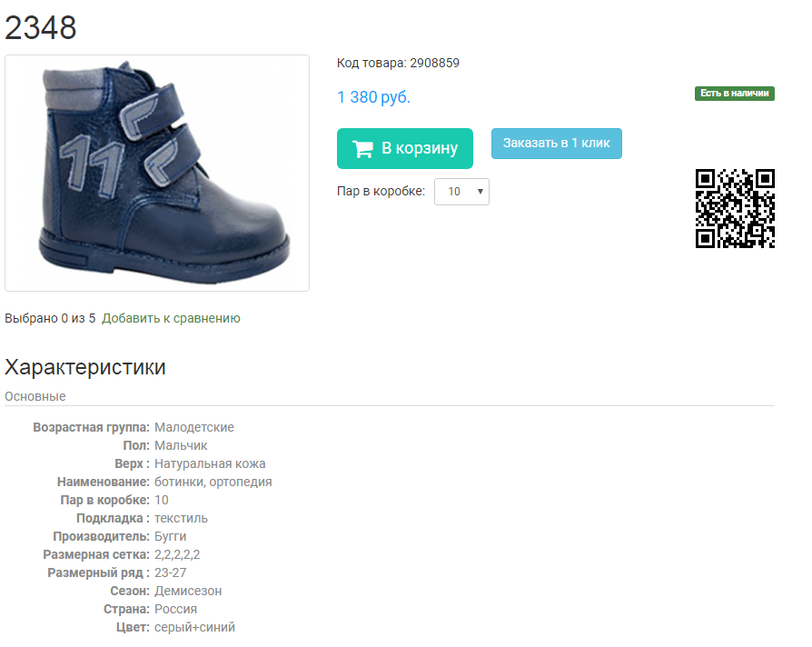812x647 pixels.
Task: Select the product code 2908859 text
Action: coord(434,64)
